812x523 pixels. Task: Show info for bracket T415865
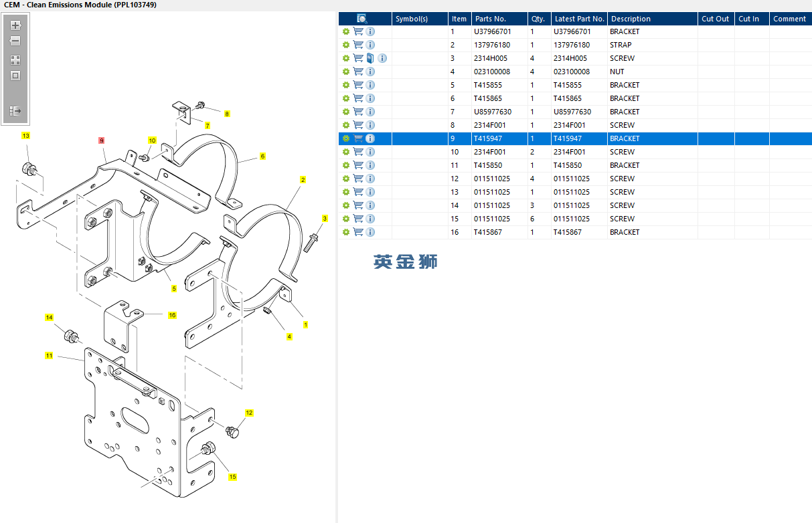coord(370,98)
